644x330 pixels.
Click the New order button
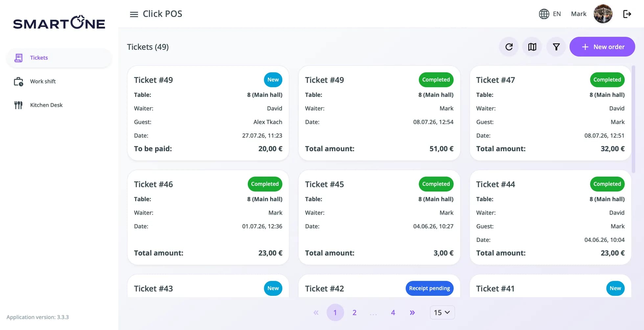point(602,47)
